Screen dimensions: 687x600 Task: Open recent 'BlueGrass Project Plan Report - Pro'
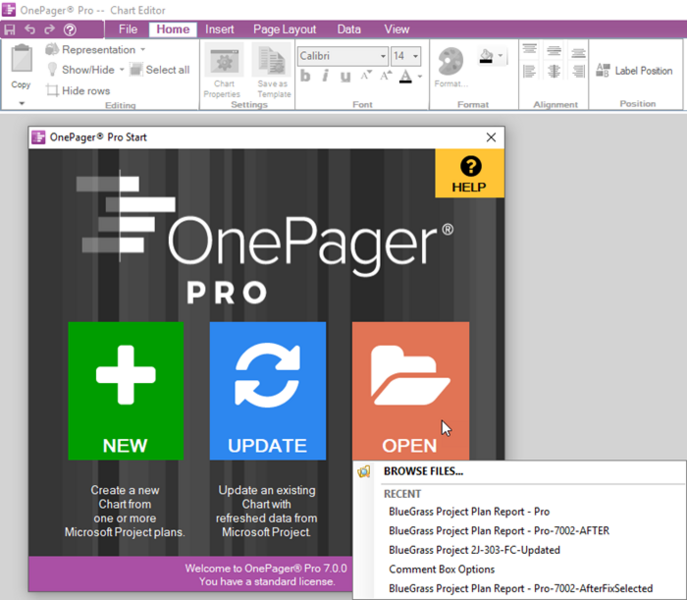(x=469, y=511)
